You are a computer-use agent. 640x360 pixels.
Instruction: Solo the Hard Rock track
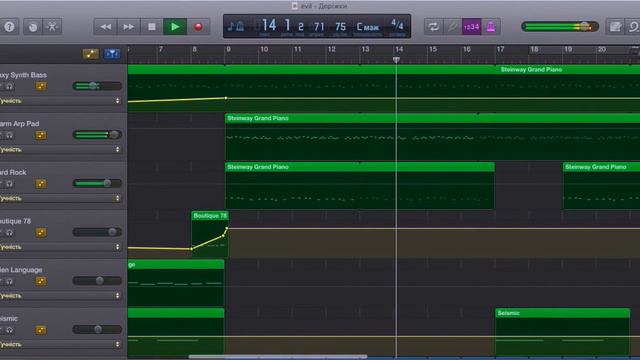(9, 184)
